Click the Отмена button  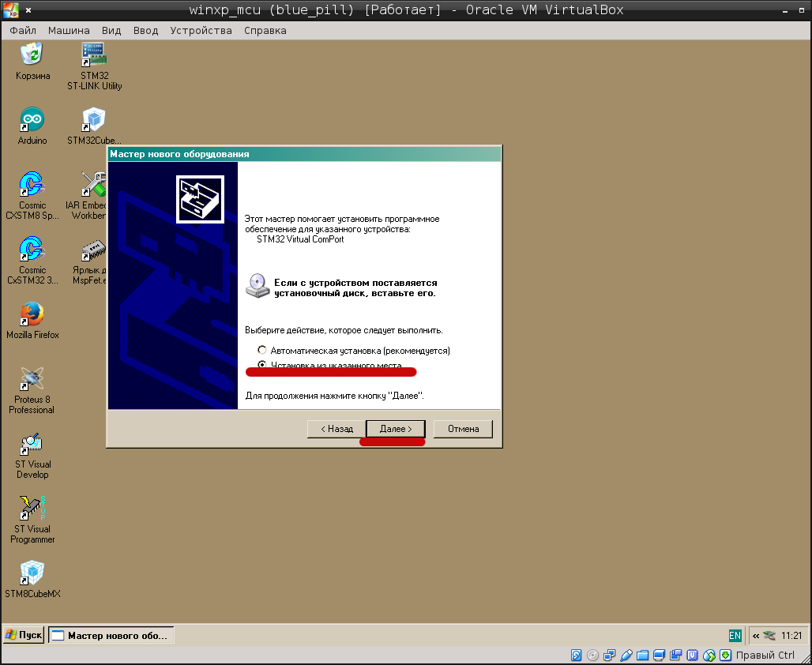(x=463, y=429)
